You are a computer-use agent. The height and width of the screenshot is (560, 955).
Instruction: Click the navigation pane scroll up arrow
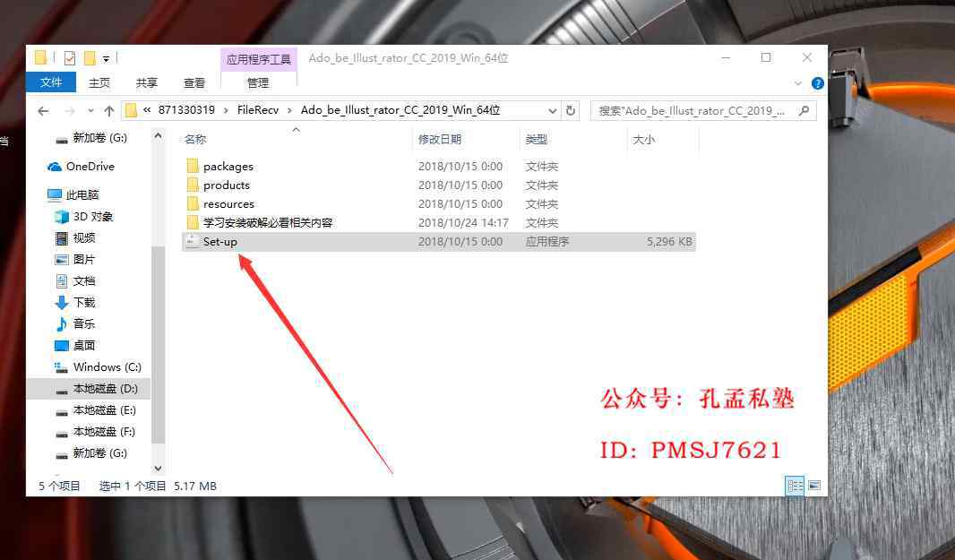(159, 136)
